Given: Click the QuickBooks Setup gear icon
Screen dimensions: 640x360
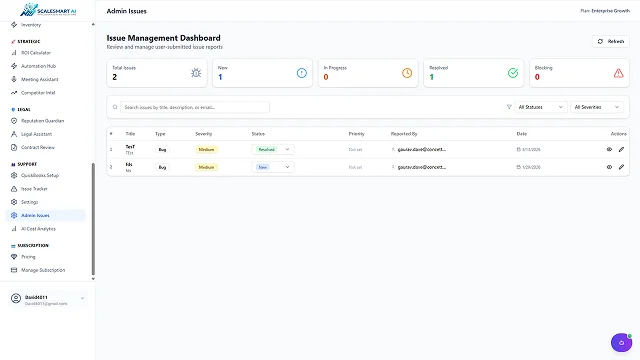Looking at the screenshot, I should pyautogui.click(x=14, y=175).
